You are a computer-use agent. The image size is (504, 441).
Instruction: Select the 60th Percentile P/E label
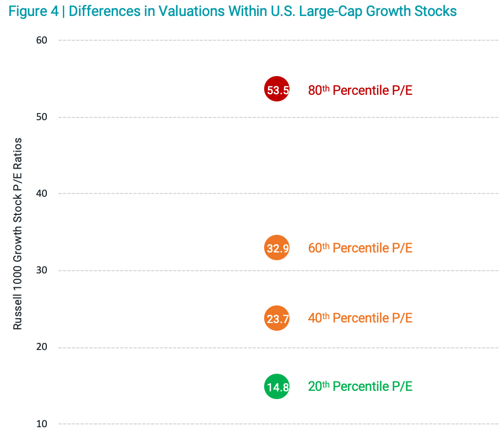tap(360, 248)
